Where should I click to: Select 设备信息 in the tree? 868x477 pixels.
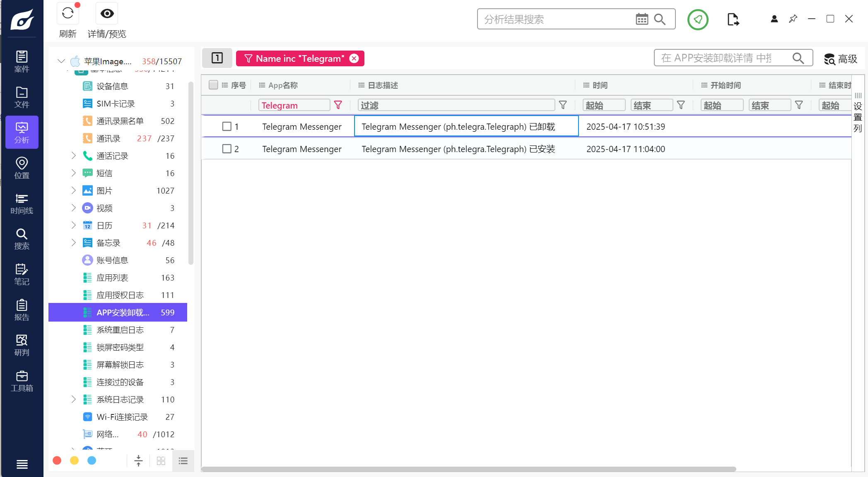point(118,86)
